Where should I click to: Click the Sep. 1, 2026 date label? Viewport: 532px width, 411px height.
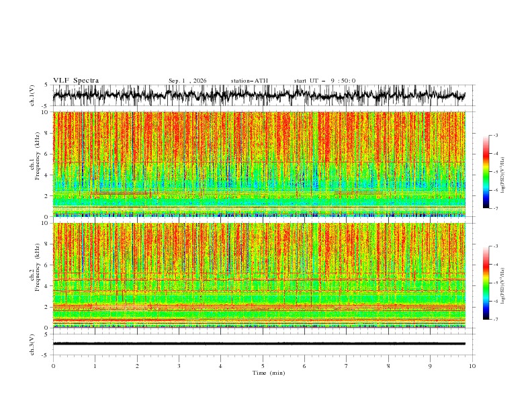click(187, 81)
